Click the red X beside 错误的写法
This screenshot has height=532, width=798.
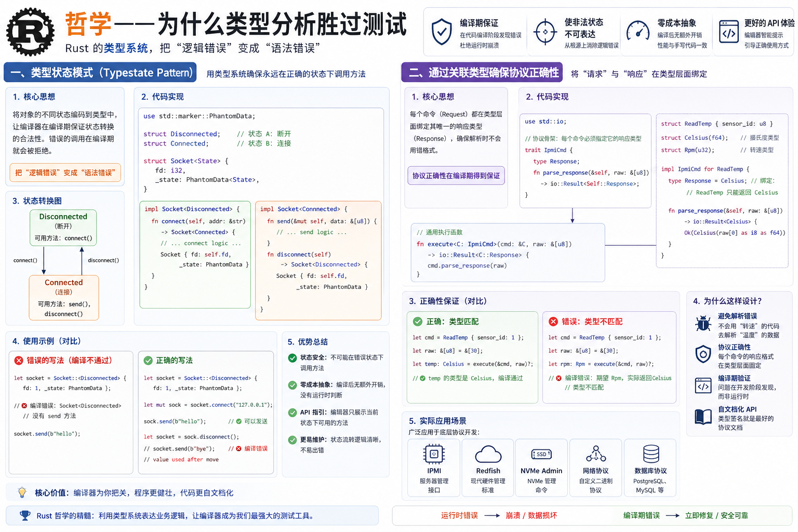[19, 360]
